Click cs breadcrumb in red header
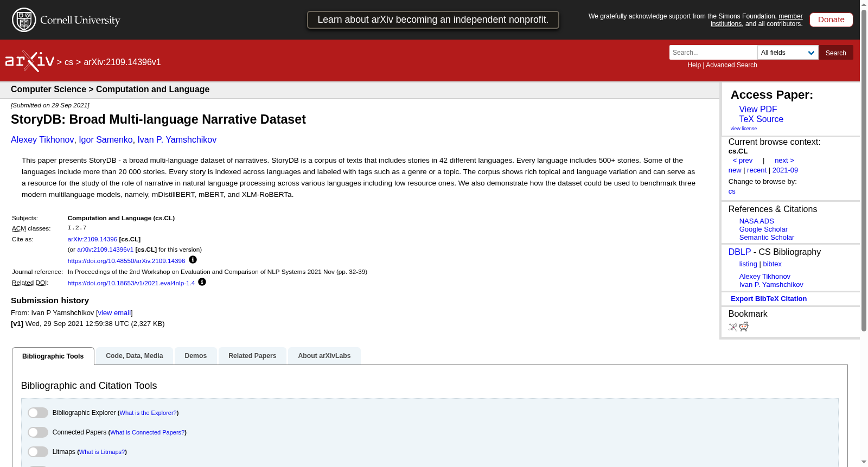Image resolution: width=868 pixels, height=467 pixels. (x=69, y=62)
